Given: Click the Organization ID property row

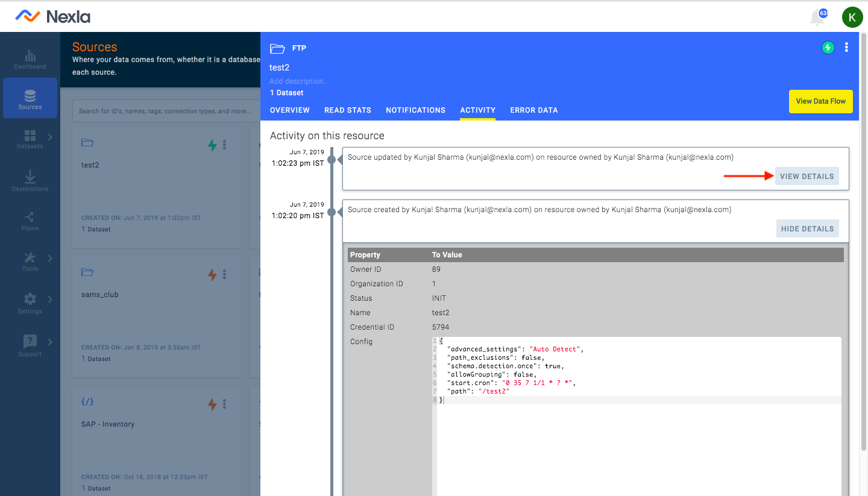Looking at the screenshot, I should click(x=596, y=284).
